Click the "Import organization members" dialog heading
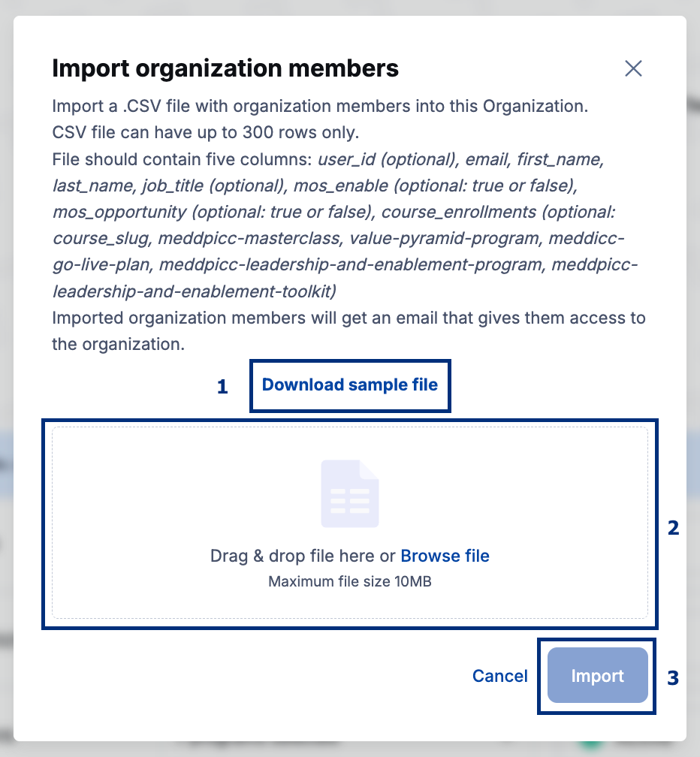The height and width of the screenshot is (757, 700). pos(225,69)
